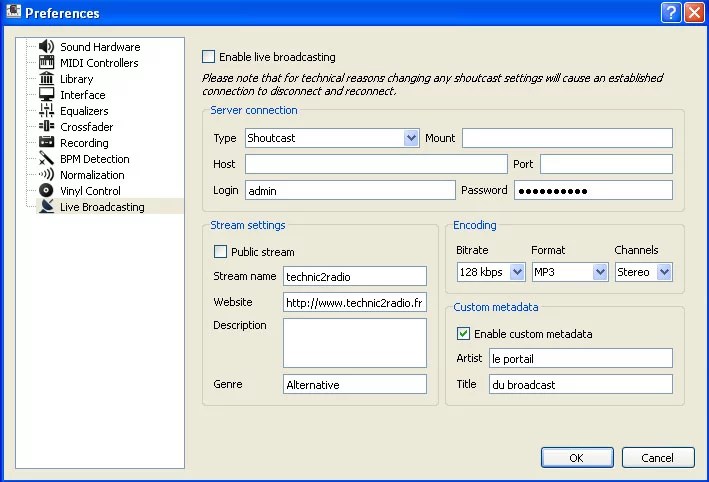
Task: Select BPM Detection in preferences list
Action: 94,159
